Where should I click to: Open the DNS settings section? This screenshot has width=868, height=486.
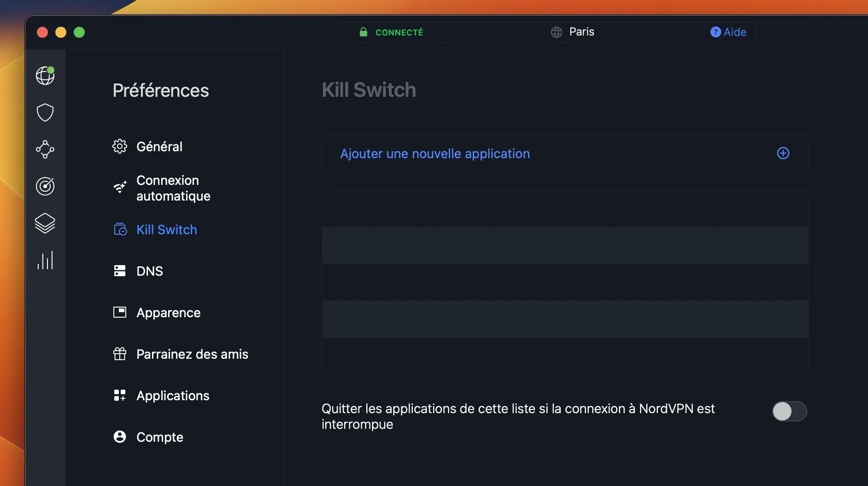click(x=149, y=271)
